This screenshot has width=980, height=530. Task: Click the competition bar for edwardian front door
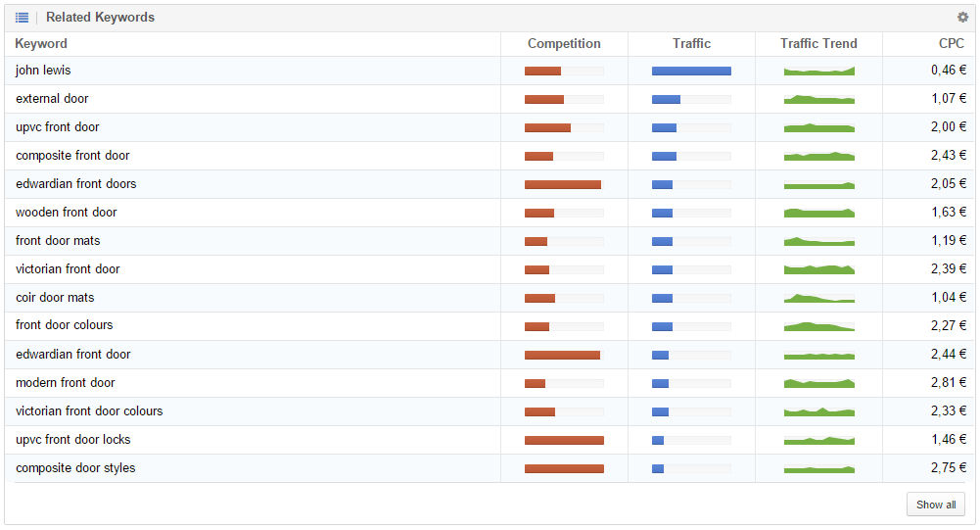tap(563, 356)
